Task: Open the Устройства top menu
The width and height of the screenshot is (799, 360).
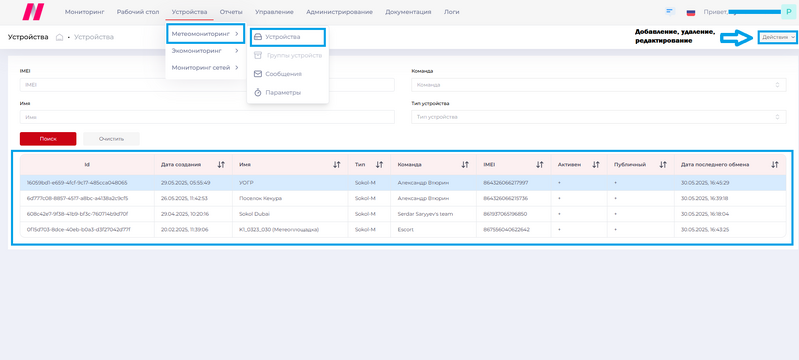Action: click(x=190, y=12)
